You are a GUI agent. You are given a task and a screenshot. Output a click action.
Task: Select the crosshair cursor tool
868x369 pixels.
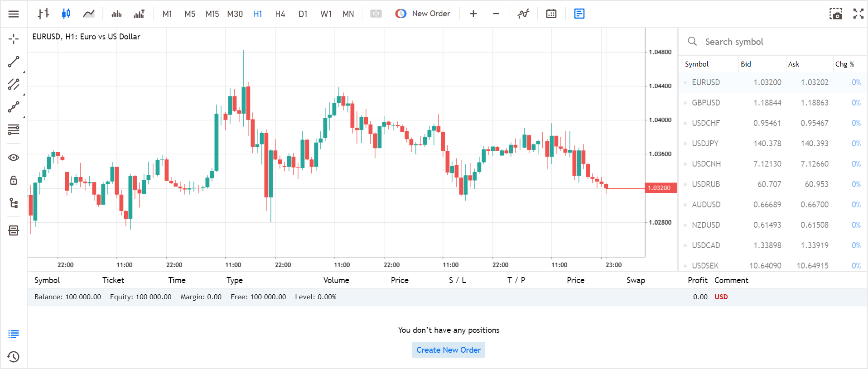point(14,39)
